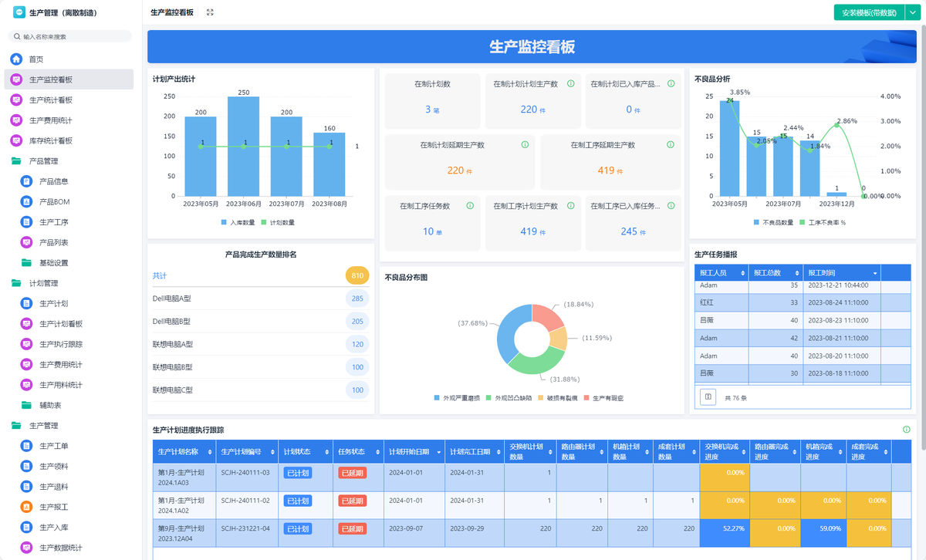Click info icon next to 在制计划计划生产数

(x=571, y=83)
